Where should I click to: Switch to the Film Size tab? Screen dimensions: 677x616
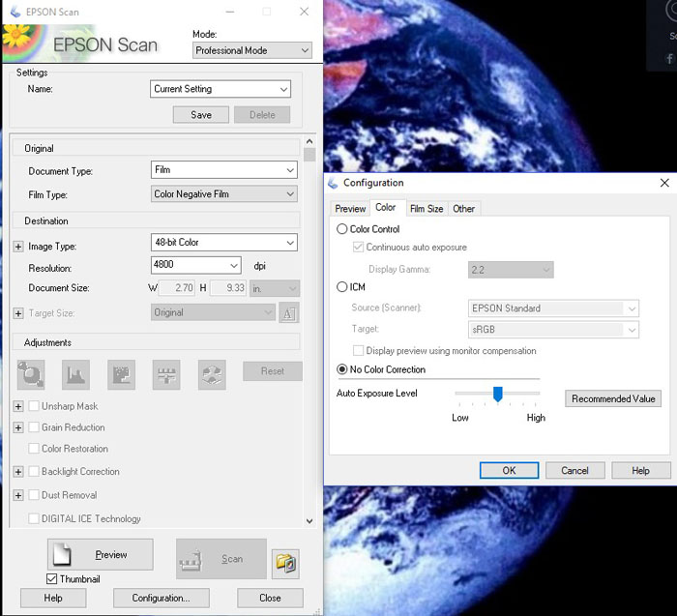pos(427,209)
